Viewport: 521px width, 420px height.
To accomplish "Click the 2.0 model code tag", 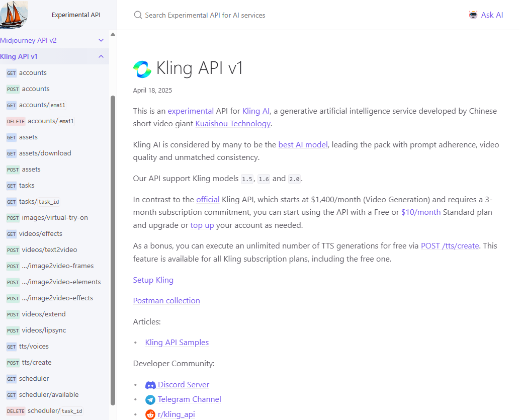I will click(x=294, y=179).
